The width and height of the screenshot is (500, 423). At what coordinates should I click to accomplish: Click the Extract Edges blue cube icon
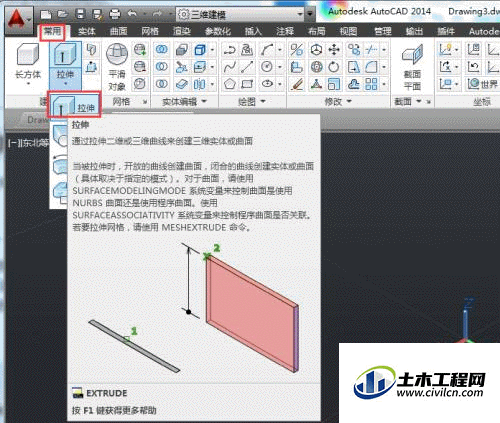(200, 49)
